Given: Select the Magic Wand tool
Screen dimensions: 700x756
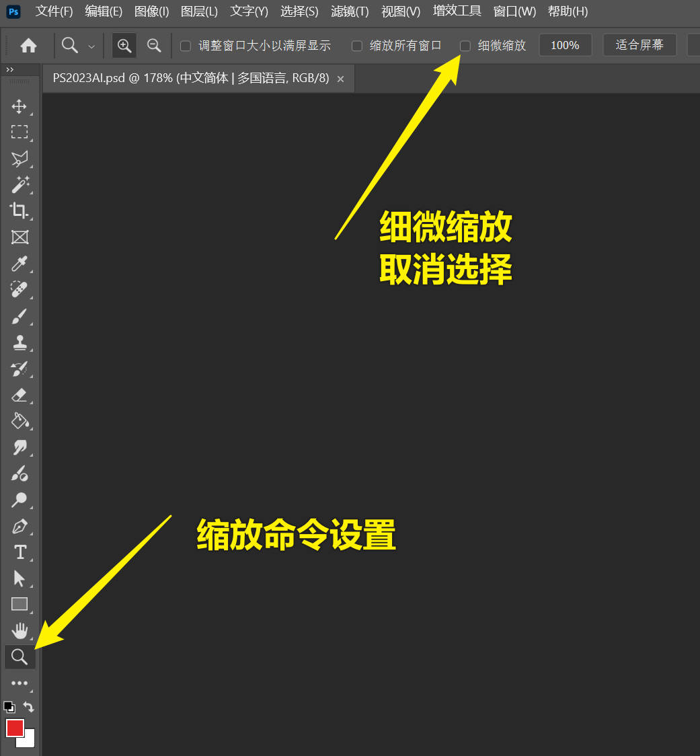Looking at the screenshot, I should click(20, 185).
